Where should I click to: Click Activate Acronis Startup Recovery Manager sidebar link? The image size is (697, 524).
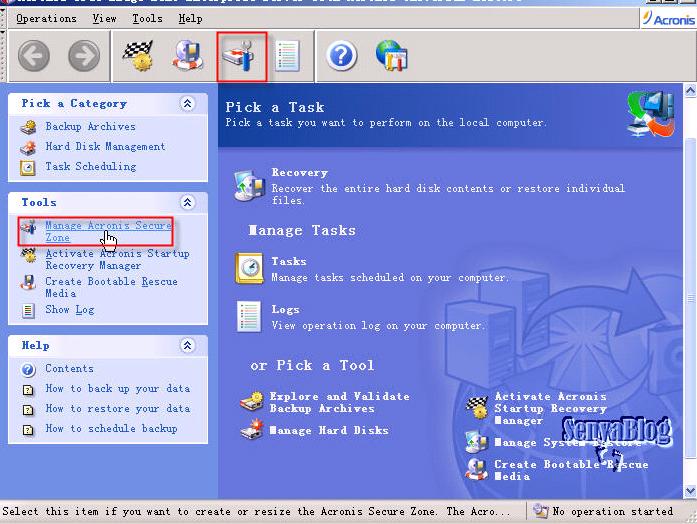117,260
